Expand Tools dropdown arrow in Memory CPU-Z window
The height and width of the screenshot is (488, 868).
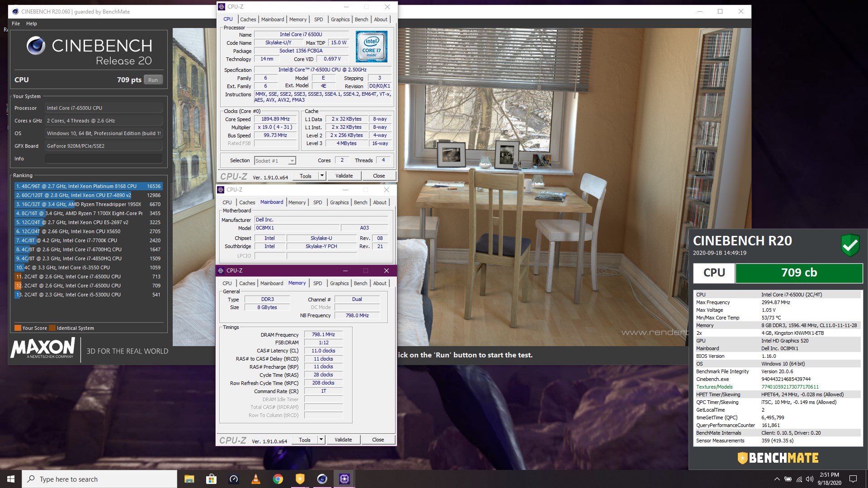321,440
